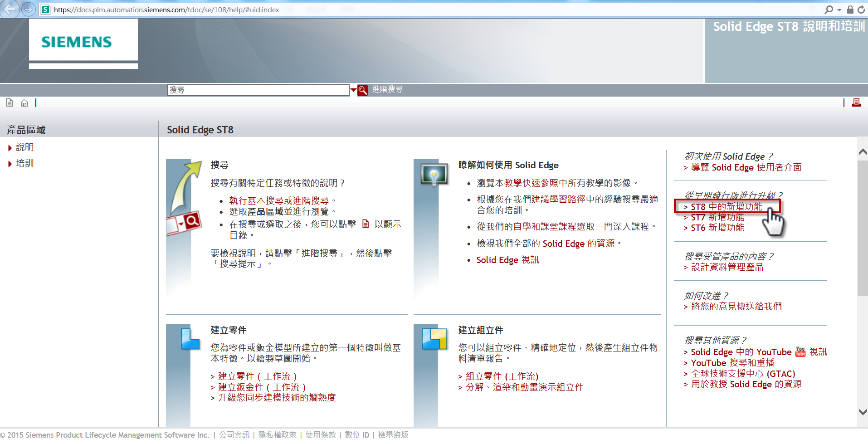Screen dimensions: 868x444
Task: Click inline red document icon in 搜尋 text
Action: click(366, 224)
